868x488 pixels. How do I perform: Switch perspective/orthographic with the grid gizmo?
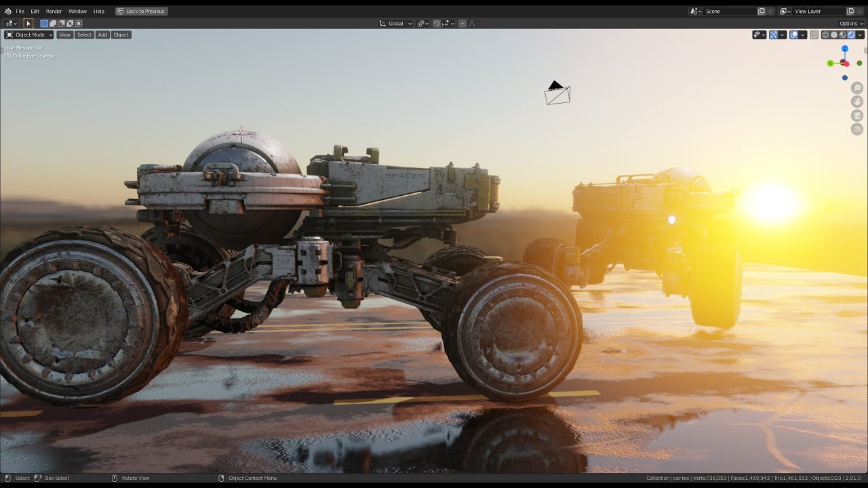tap(857, 129)
